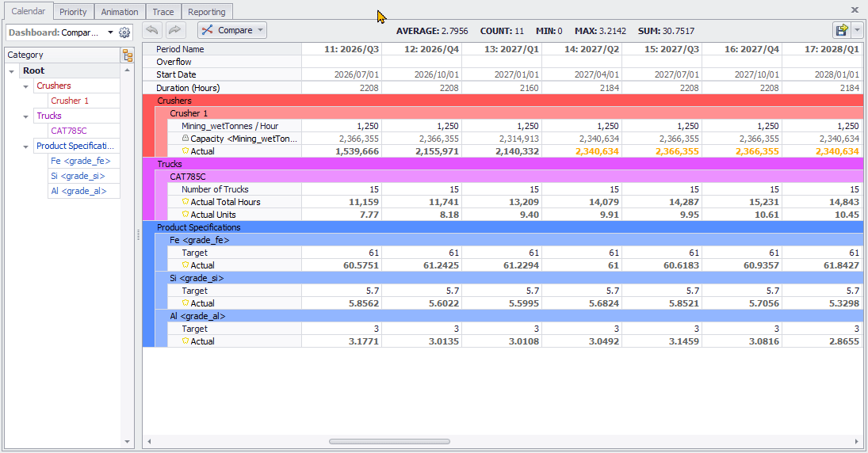Click the lock icon beside Capacity row
Screen dimensions: 868x453
[x=185, y=139]
